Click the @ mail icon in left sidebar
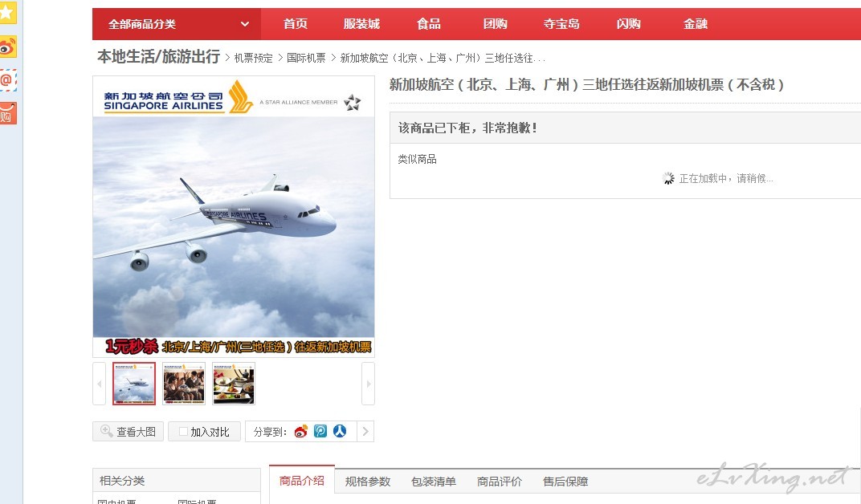The height and width of the screenshot is (504, 861). (x=7, y=80)
